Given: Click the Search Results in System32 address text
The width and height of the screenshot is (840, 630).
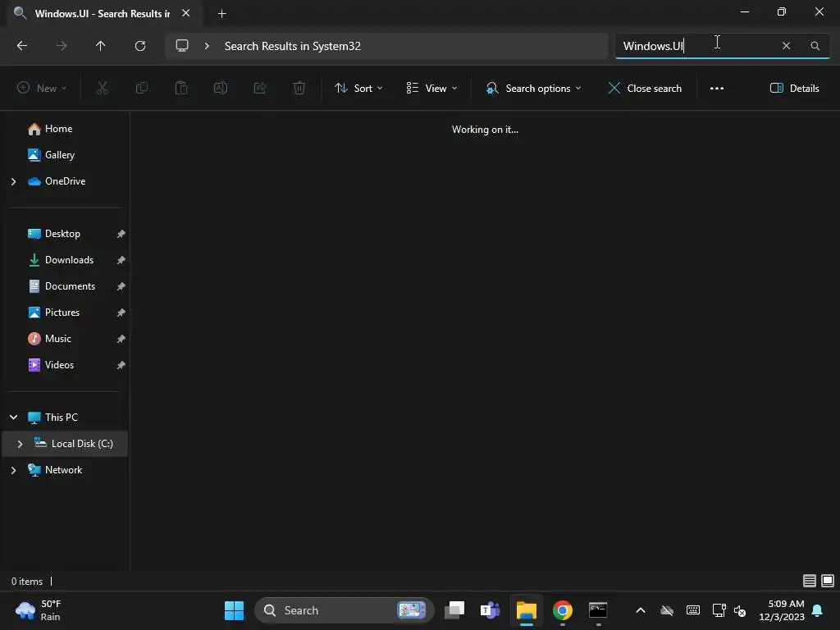Looking at the screenshot, I should tap(293, 46).
